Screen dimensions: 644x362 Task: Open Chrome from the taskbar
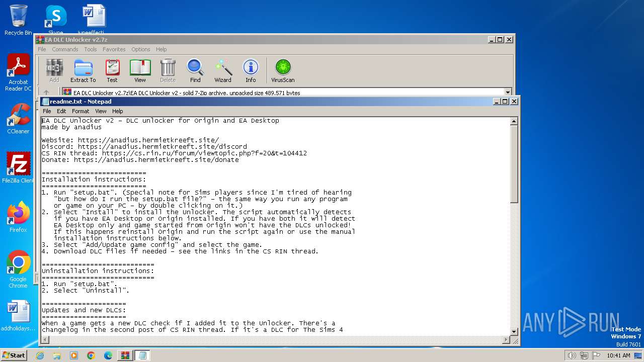(91, 355)
